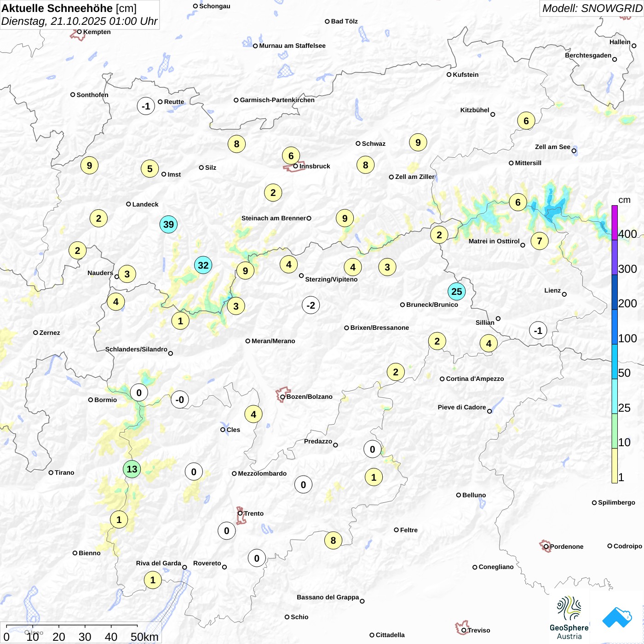Click the Modell: SNOWGRID label
644x644 pixels.
coord(592,8)
